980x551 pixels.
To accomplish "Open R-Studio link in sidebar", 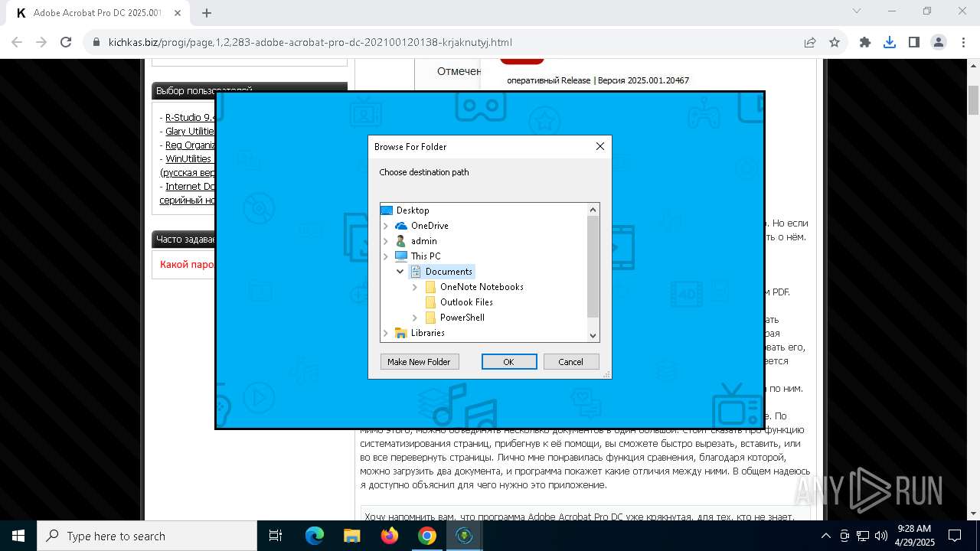I will click(x=190, y=117).
